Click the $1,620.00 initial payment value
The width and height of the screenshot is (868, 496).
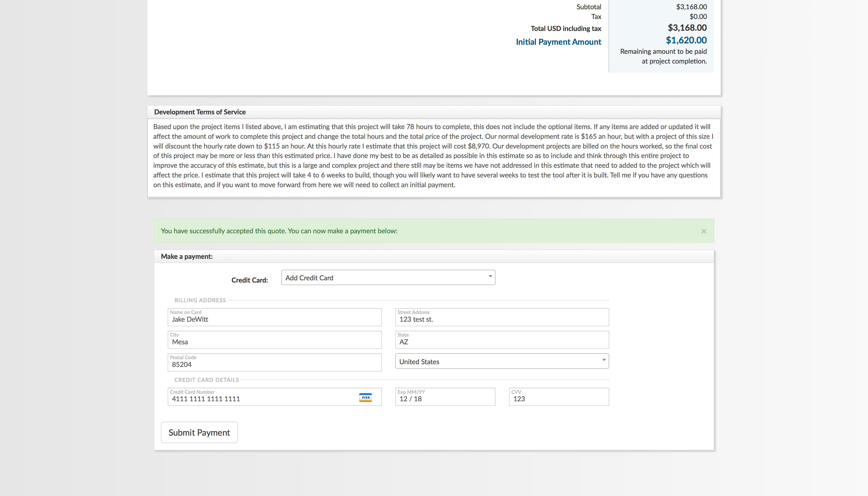click(x=686, y=40)
